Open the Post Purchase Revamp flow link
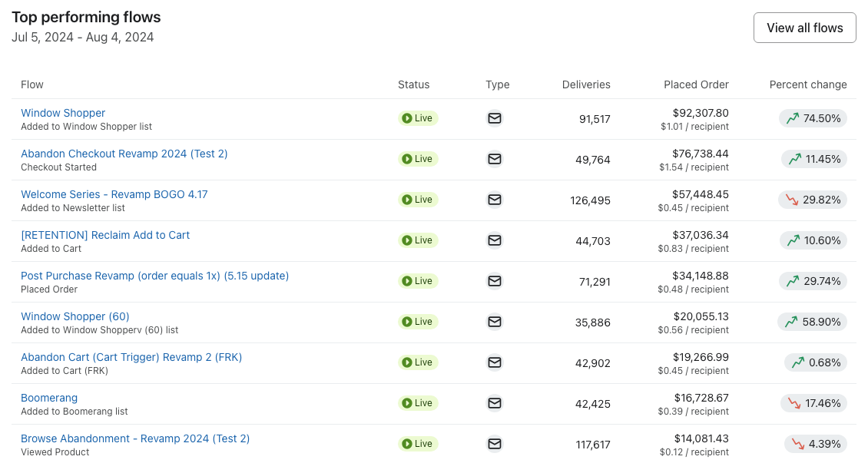Screen dimensions: 868x473 pos(155,276)
